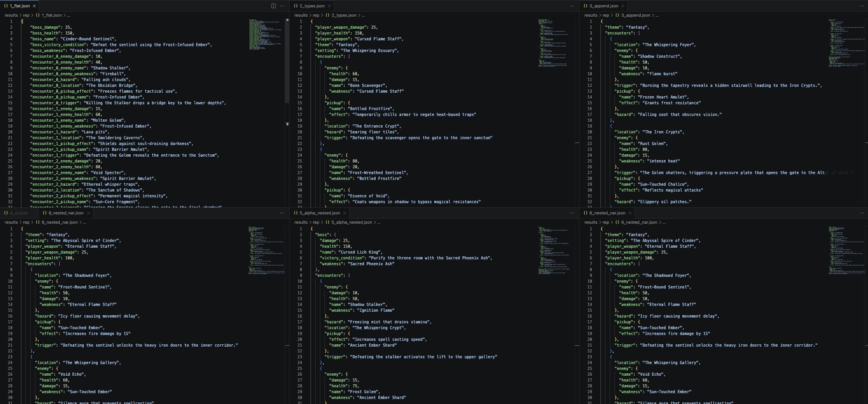Select the 5_alpha_nested.json tab

coord(320,213)
